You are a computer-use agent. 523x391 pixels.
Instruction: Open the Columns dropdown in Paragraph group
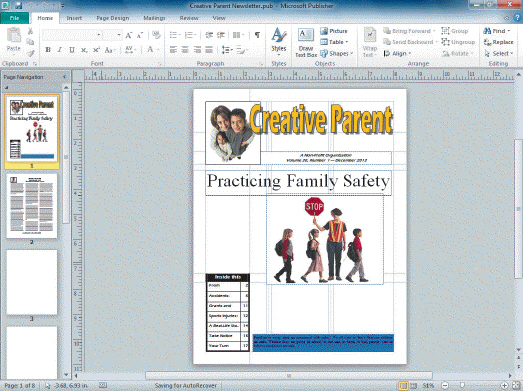pyautogui.click(x=238, y=35)
